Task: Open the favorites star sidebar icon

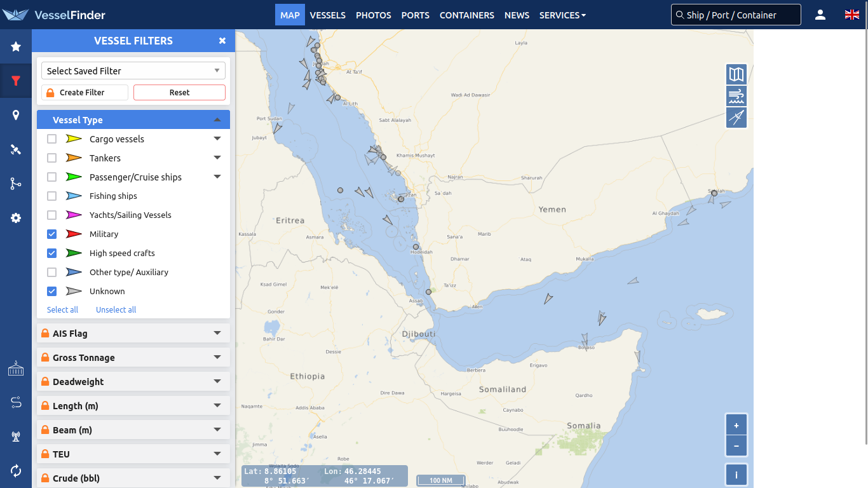Action: [x=16, y=46]
